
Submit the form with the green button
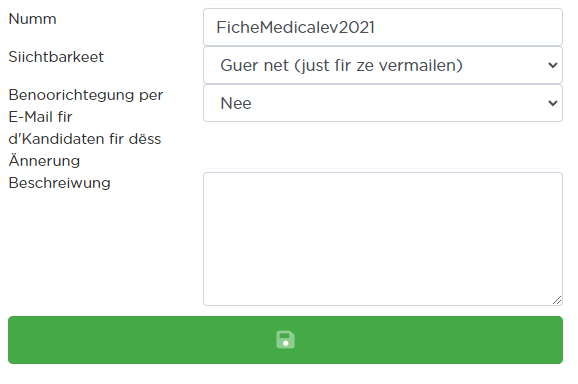point(285,340)
